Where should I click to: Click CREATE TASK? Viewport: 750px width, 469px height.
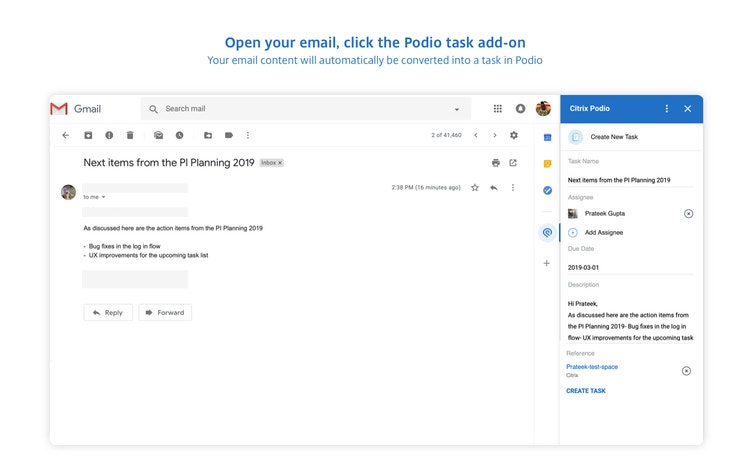(586, 391)
